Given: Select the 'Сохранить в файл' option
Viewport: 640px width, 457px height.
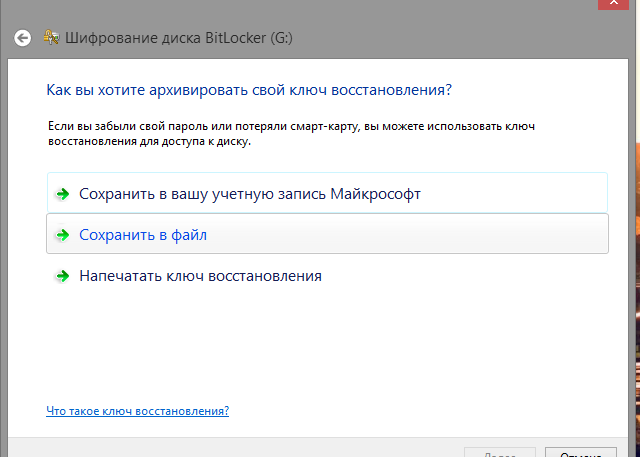Looking at the screenshot, I should click(x=327, y=234).
